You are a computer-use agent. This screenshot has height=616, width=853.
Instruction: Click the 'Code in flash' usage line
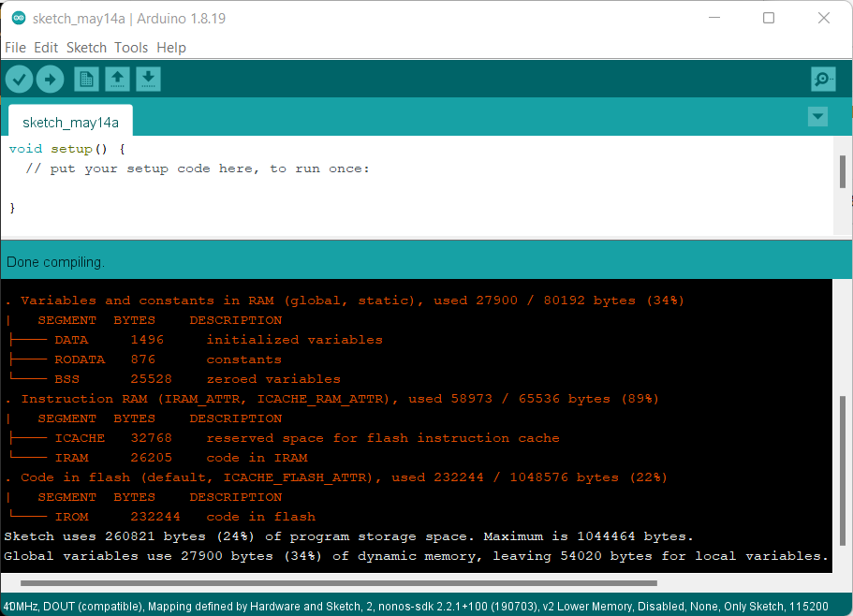click(335, 477)
